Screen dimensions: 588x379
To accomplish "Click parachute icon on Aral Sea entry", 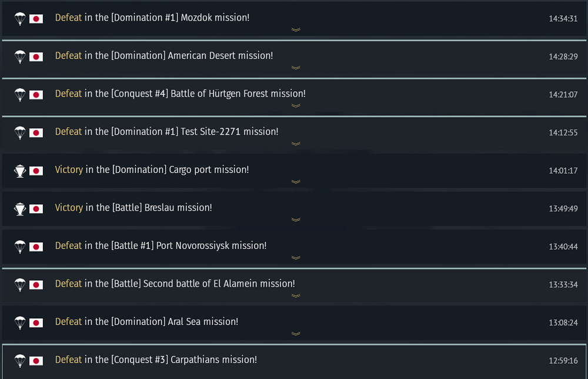I will point(20,323).
